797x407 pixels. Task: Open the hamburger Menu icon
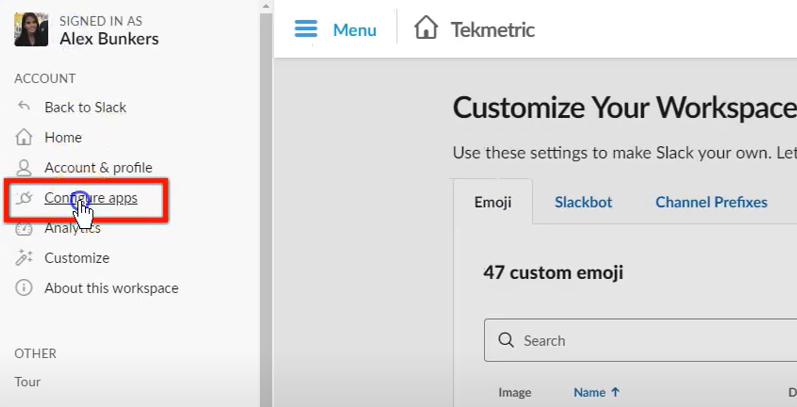coord(306,29)
